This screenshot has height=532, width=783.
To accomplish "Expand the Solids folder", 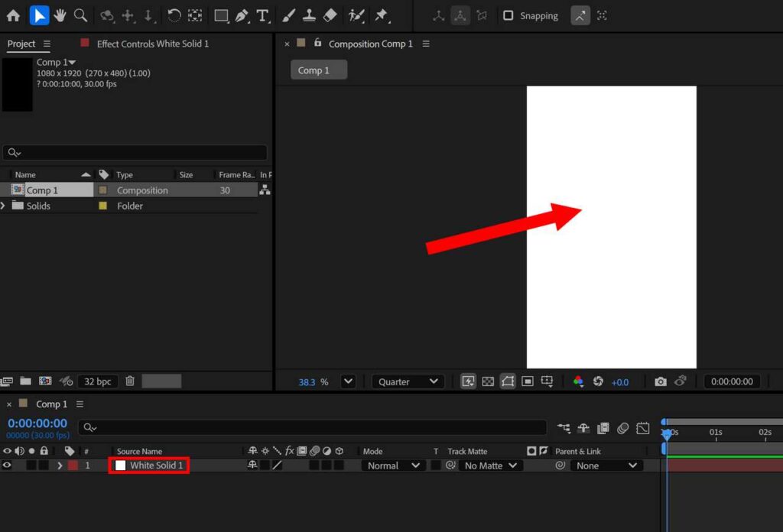I will click(x=3, y=206).
